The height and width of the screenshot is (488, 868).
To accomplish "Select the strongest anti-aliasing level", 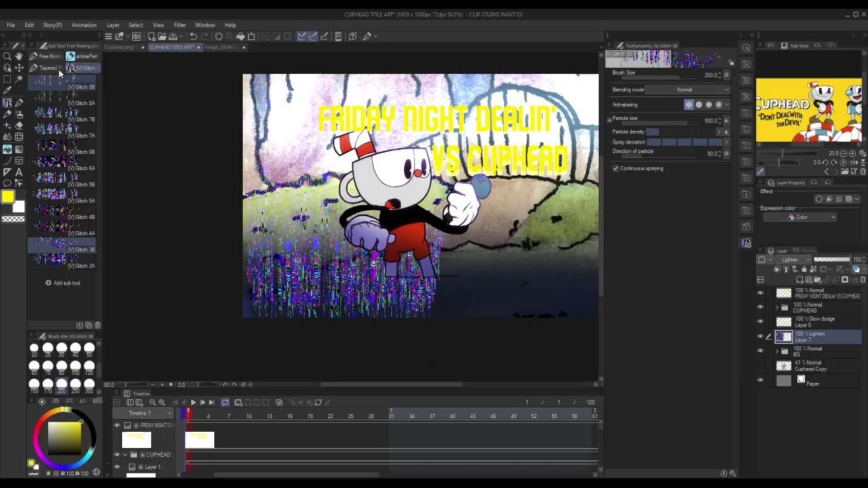I will pyautogui.click(x=719, y=104).
